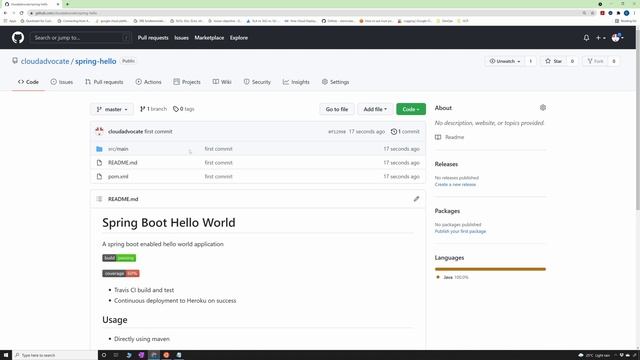Open a new browser tab
Viewport: 640px width, 360px height.
tap(67, 4)
